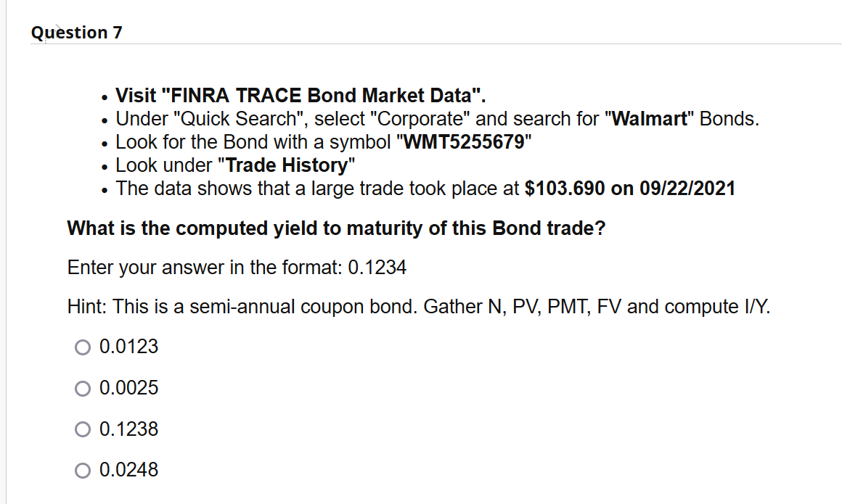842x504 pixels.
Task: Select the 0.0248 answer option
Action: click(83, 470)
